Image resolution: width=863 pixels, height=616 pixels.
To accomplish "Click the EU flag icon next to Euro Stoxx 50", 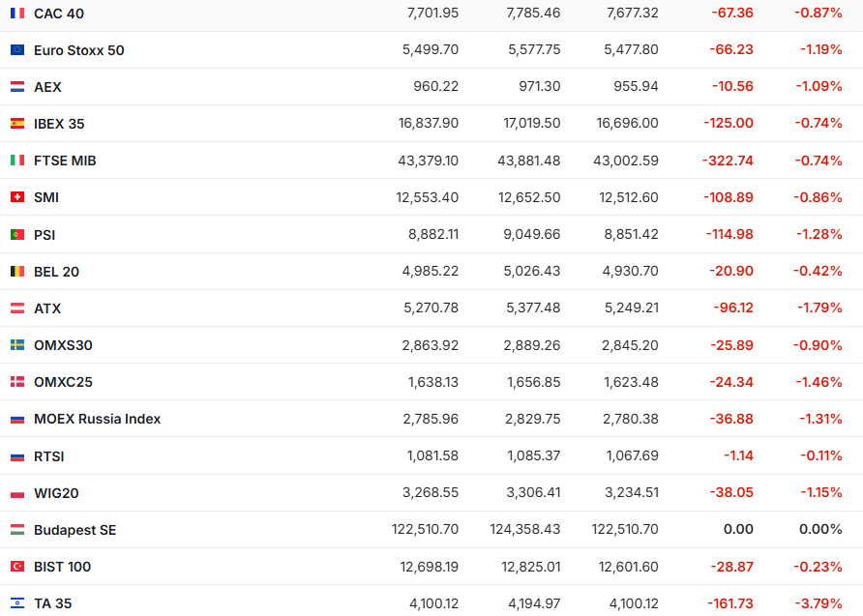I will pyautogui.click(x=17, y=50).
